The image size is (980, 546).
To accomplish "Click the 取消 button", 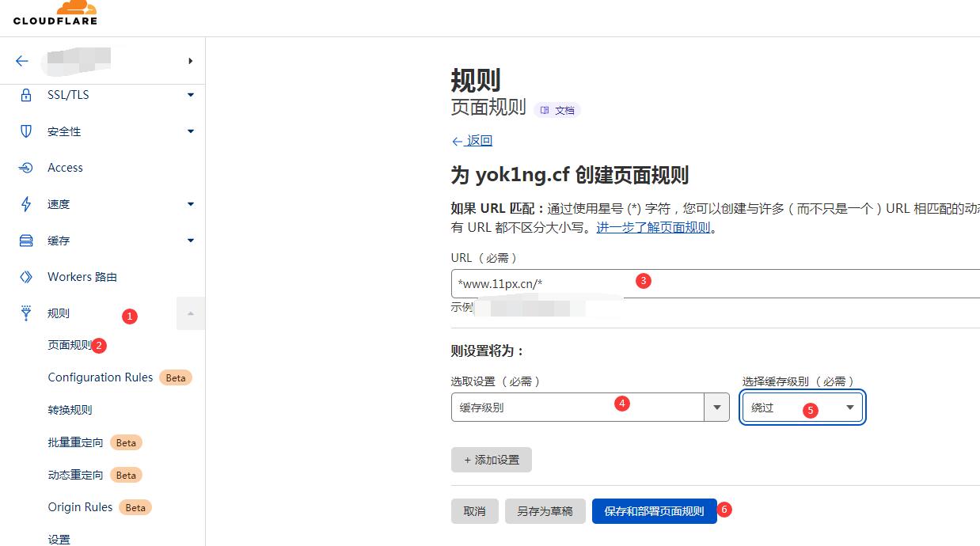I will (x=475, y=511).
